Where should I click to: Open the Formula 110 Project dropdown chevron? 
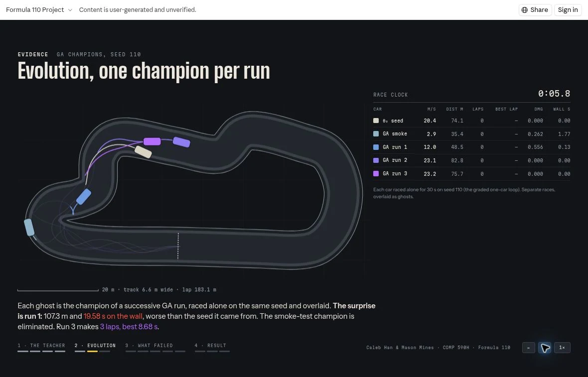70,10
